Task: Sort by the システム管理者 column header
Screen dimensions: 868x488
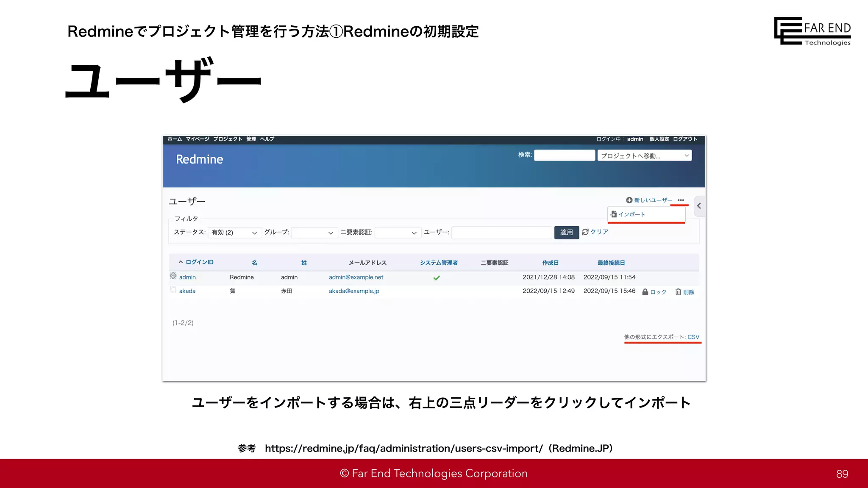Action: point(439,263)
